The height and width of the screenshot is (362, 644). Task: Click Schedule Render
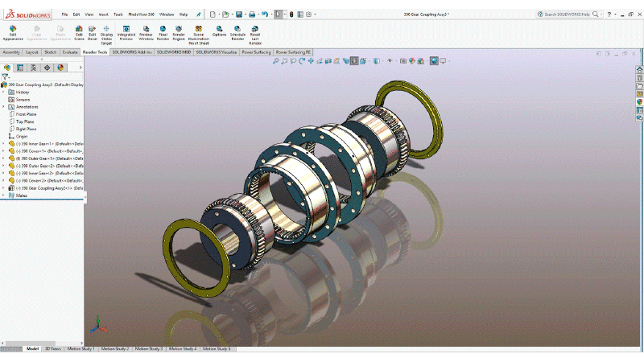coord(237,33)
